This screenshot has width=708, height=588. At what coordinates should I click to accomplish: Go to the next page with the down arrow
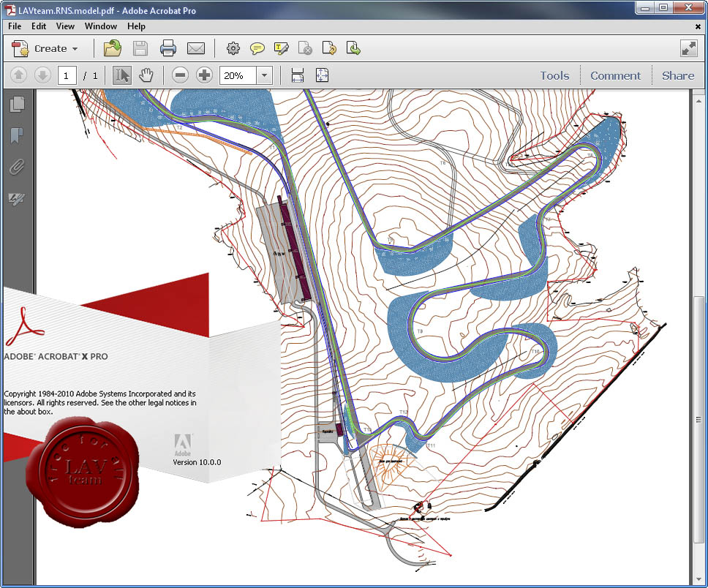[x=43, y=75]
